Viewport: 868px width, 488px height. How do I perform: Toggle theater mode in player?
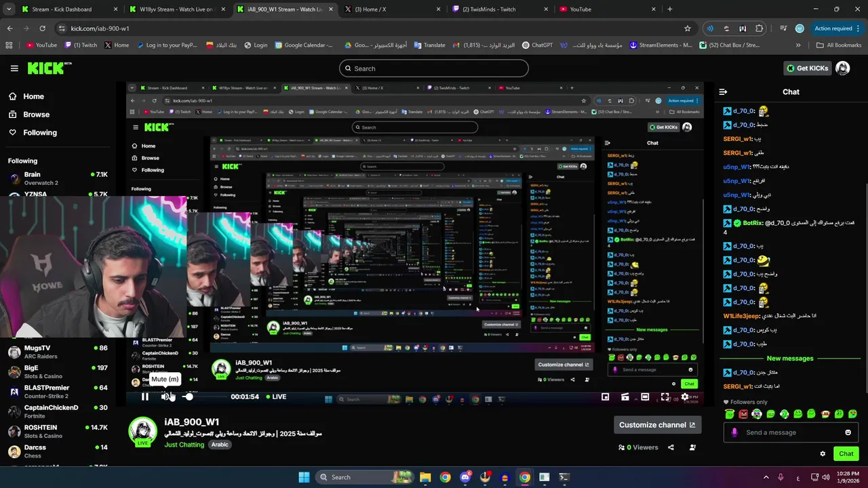click(645, 397)
